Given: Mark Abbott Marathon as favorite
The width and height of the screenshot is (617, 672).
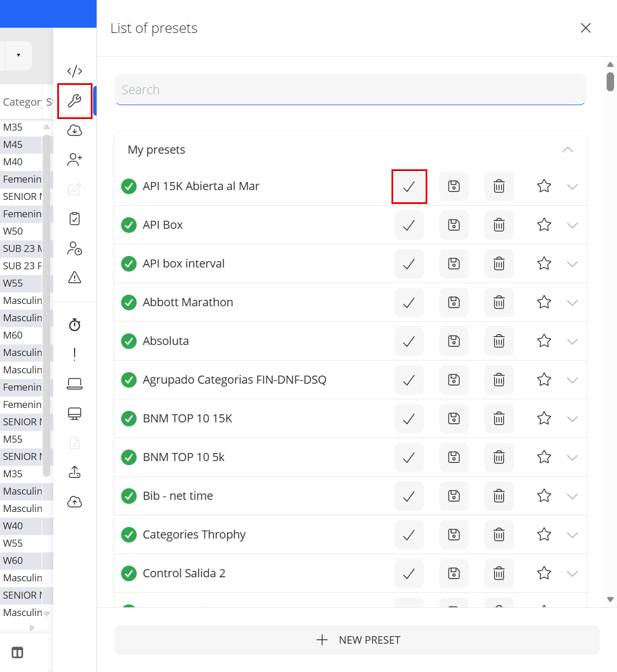Looking at the screenshot, I should point(544,302).
